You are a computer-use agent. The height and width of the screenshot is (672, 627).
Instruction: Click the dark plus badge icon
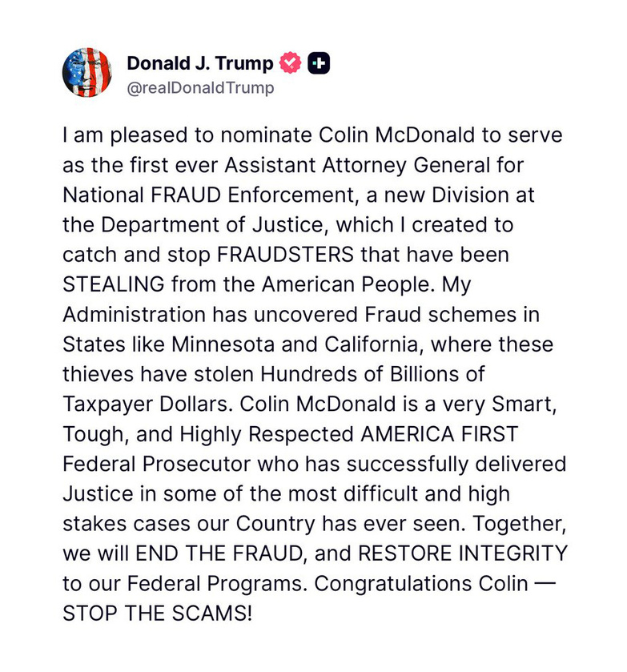[319, 63]
